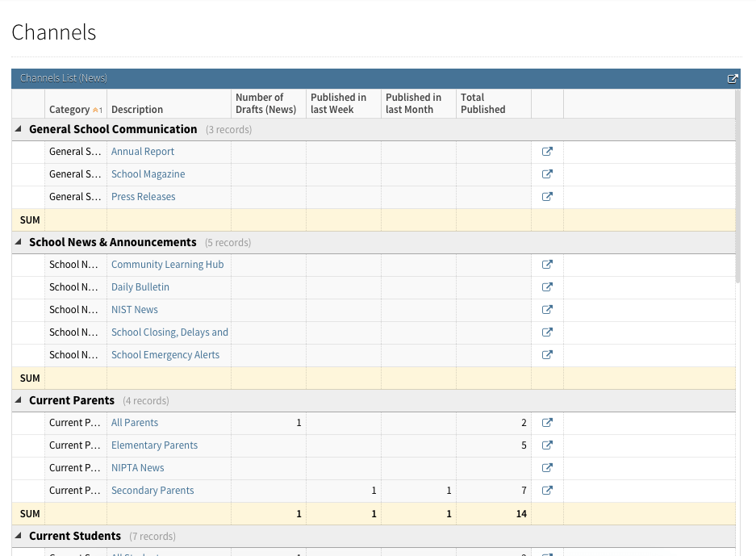Collapse the Current Students group
The height and width of the screenshot is (556, 756).
click(19, 536)
